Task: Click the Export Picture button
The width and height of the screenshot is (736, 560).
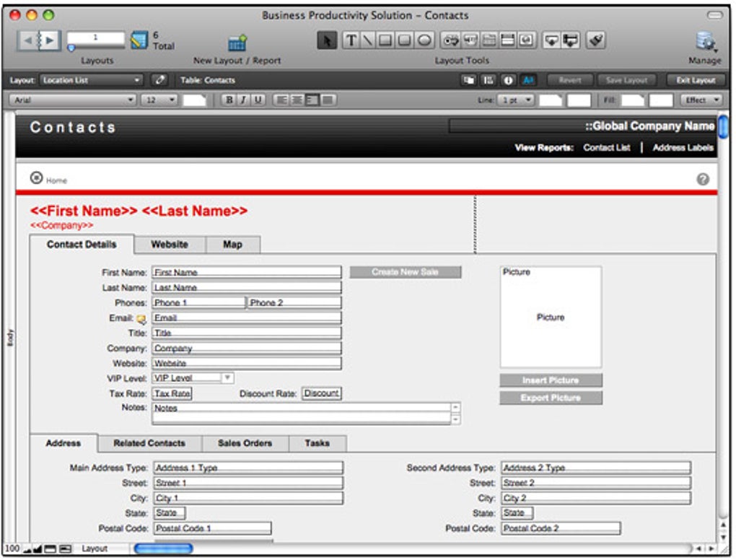Action: [551, 398]
